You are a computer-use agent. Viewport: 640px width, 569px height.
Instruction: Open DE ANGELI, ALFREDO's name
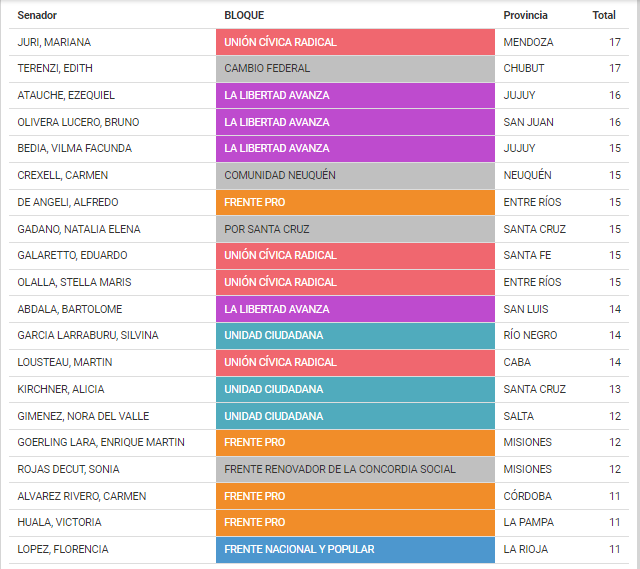[67, 202]
